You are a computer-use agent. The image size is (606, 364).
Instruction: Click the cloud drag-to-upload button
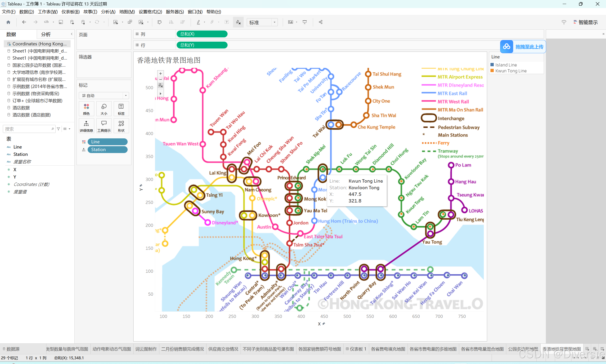523,47
